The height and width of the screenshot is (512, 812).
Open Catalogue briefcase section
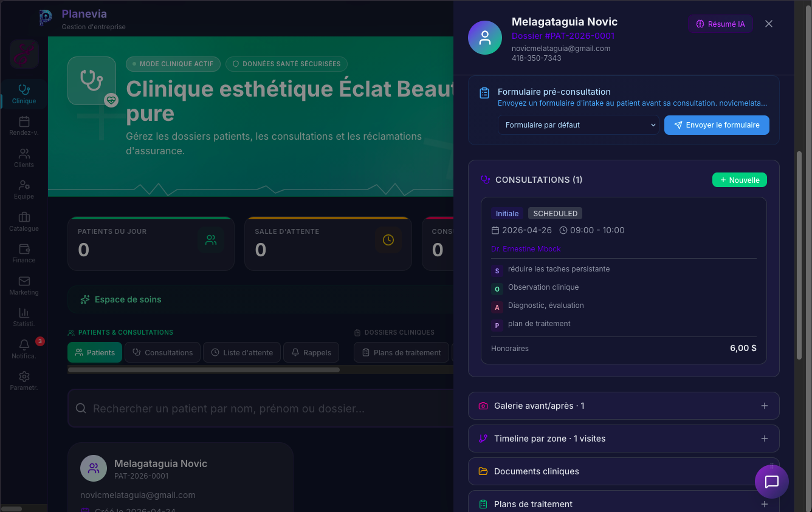coord(24,222)
